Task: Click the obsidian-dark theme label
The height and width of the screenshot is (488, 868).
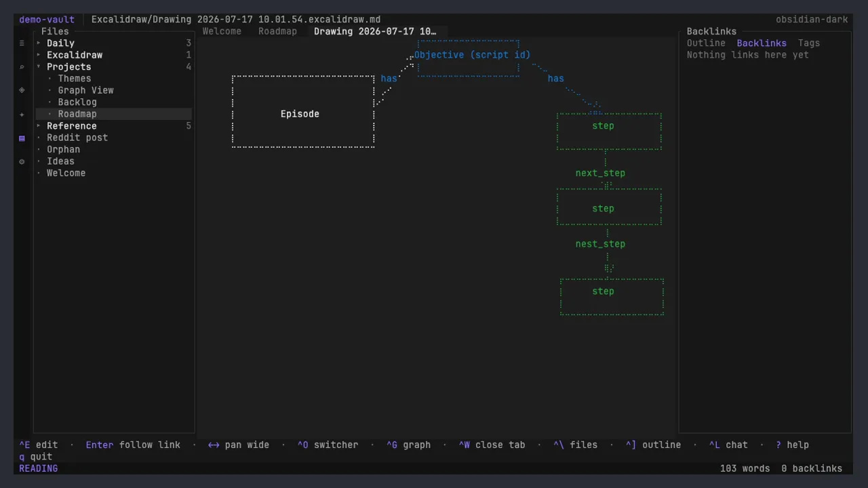Action: coord(812,20)
